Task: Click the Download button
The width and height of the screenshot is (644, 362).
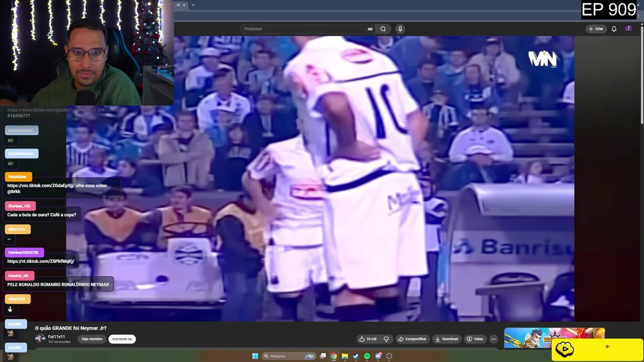Action: (446, 339)
